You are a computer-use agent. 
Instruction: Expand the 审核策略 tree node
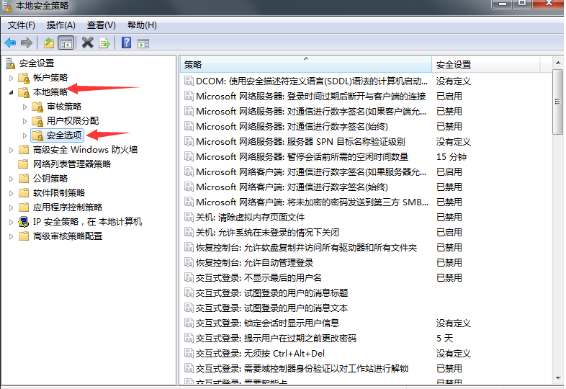[25, 107]
